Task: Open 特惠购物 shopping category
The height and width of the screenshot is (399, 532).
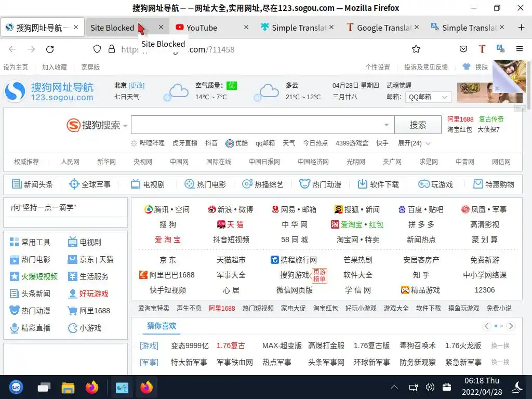Action: tap(494, 184)
